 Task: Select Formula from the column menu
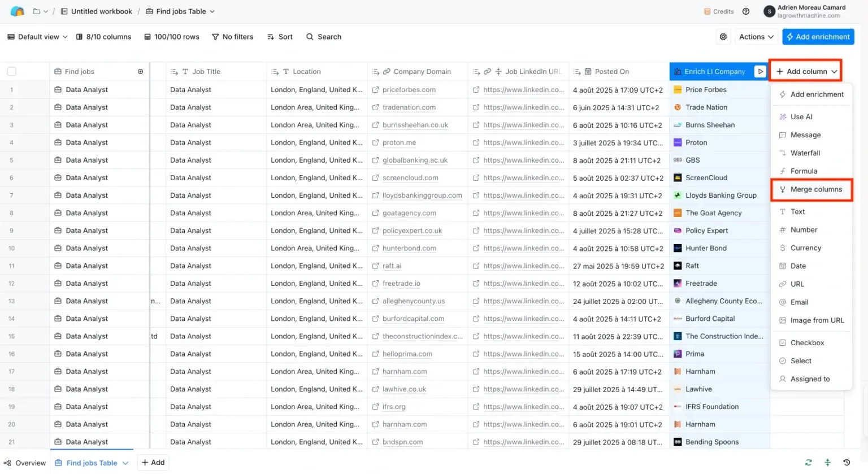[811, 171]
